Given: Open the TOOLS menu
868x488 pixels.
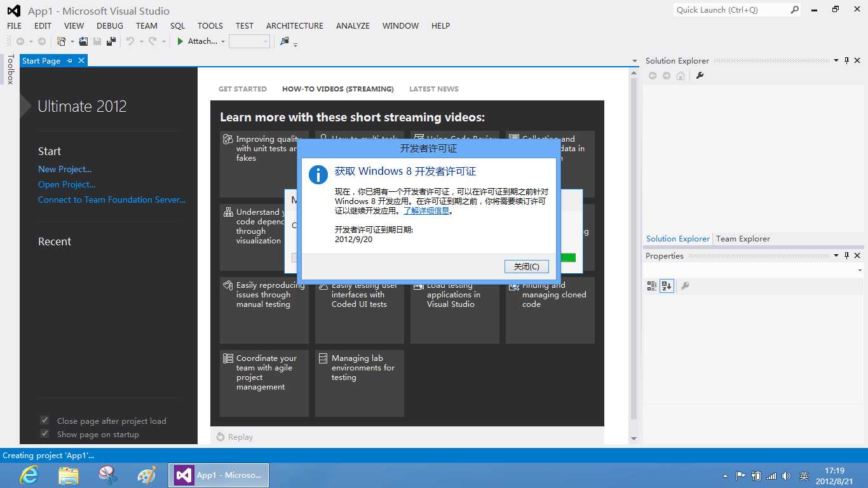Looking at the screenshot, I should coord(210,26).
